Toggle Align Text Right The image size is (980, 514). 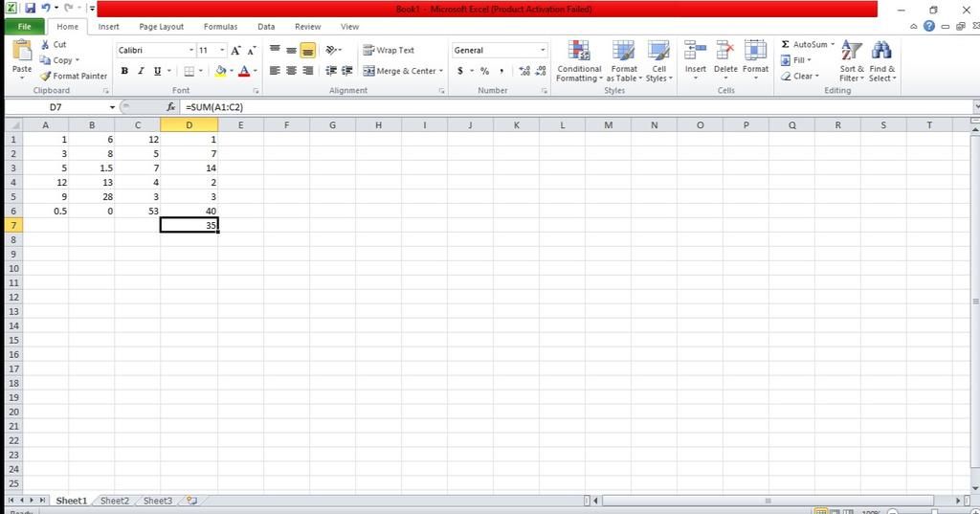307,71
